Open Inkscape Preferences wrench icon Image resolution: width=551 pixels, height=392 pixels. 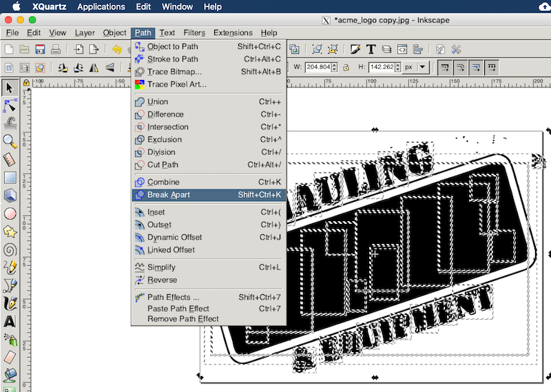point(456,49)
